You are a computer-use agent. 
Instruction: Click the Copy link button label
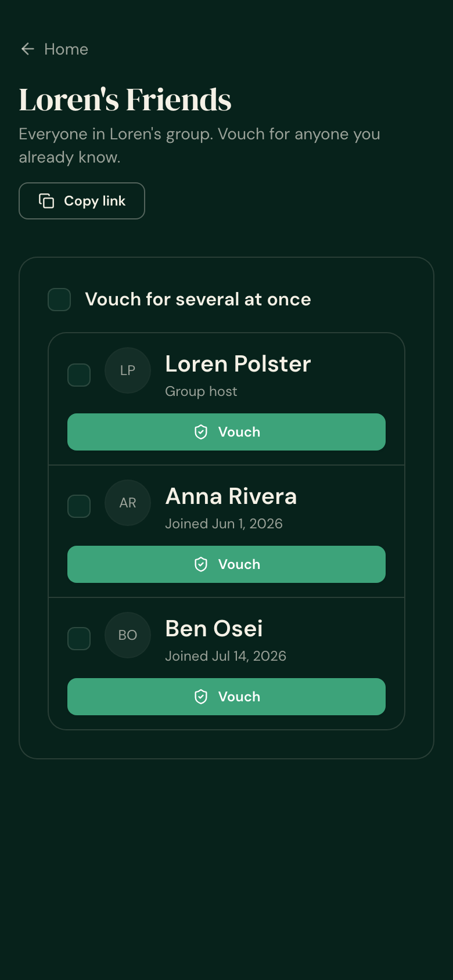click(95, 201)
